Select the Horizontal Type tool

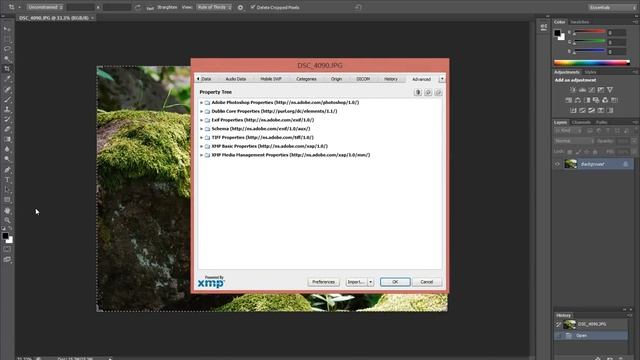pos(7,180)
